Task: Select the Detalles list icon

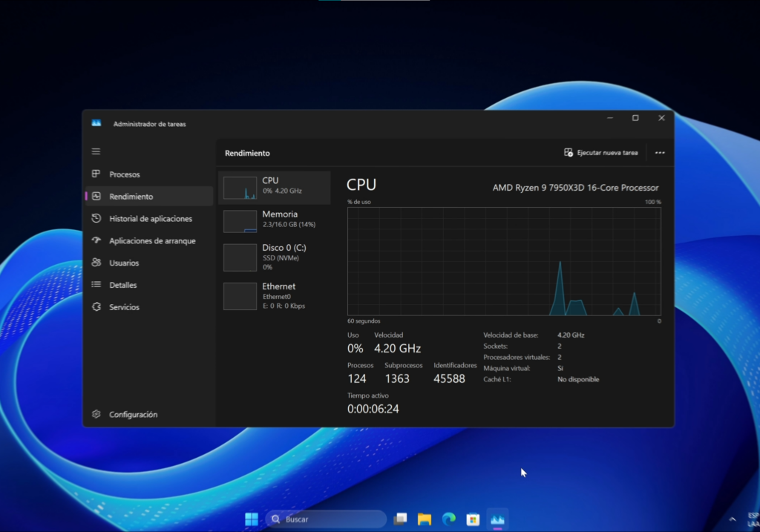Action: click(x=96, y=285)
